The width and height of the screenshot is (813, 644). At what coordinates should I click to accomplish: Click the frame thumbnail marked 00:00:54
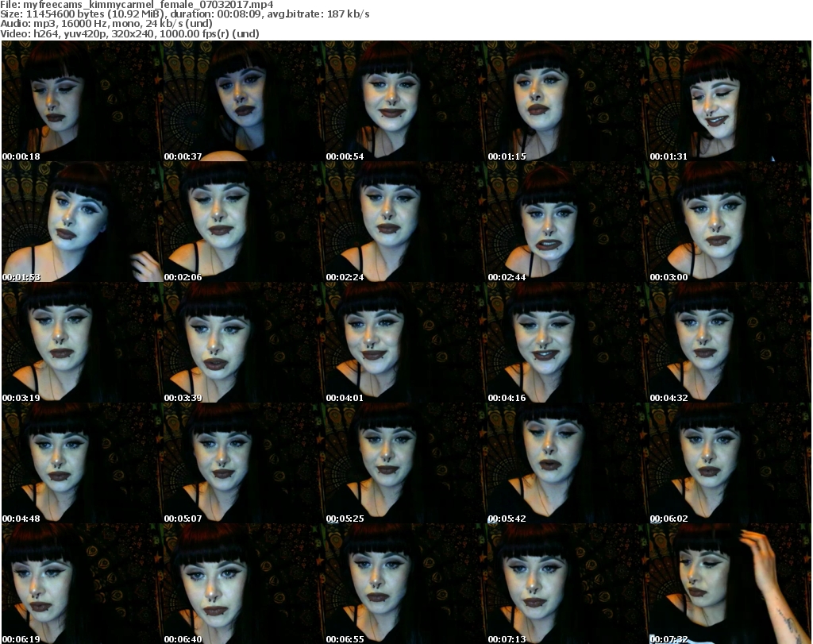406,101
